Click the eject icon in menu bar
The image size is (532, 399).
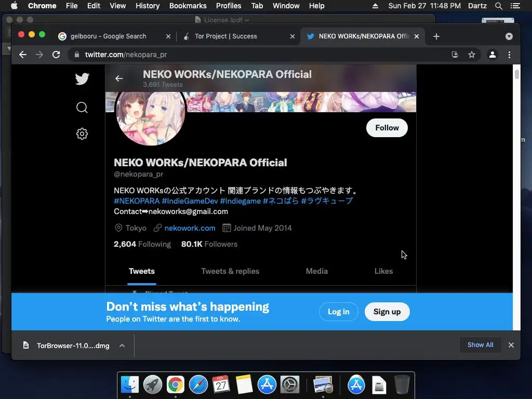[375, 6]
